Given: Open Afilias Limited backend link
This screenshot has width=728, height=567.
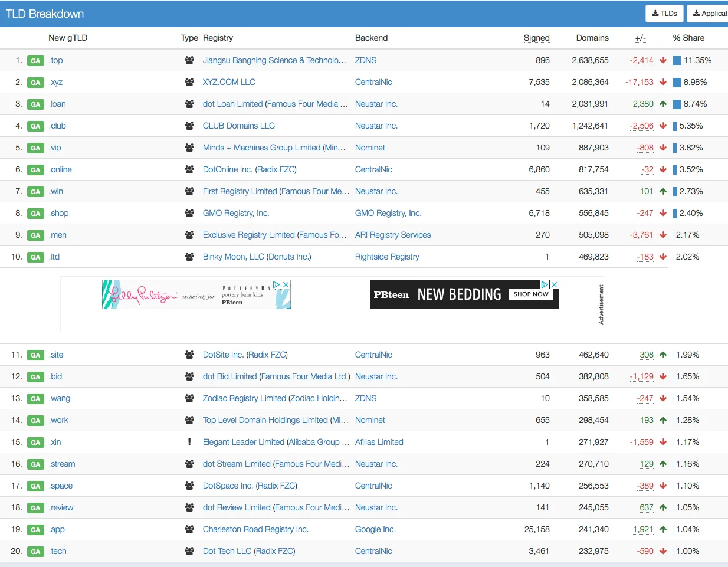Looking at the screenshot, I should 379,442.
